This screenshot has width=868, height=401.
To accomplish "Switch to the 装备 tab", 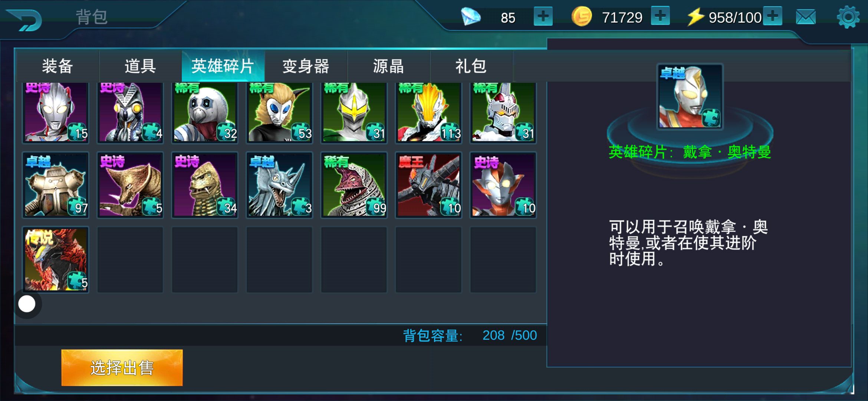I will click(x=57, y=66).
